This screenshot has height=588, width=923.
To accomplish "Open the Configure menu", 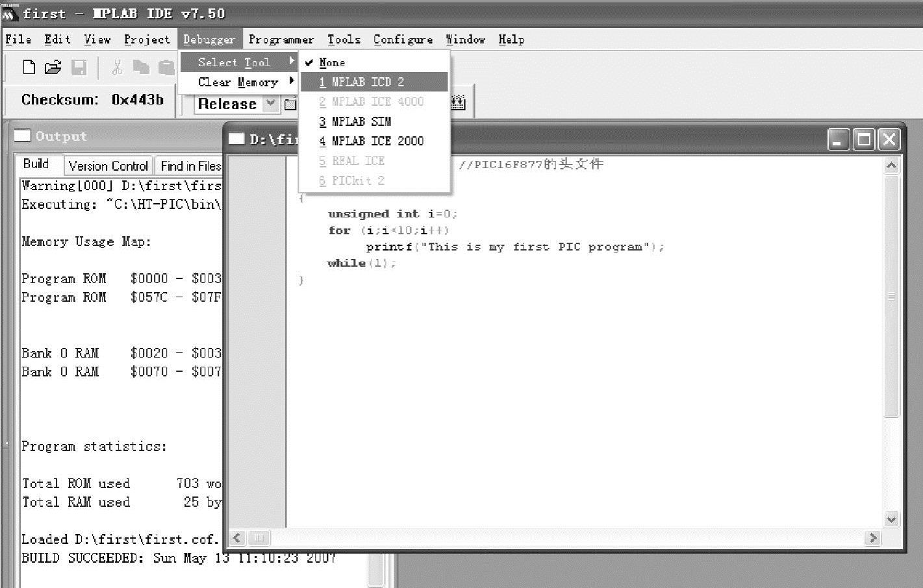I will click(403, 40).
